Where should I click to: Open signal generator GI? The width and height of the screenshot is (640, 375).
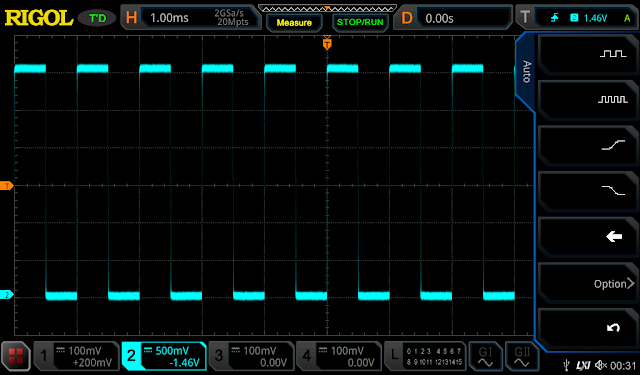click(485, 357)
